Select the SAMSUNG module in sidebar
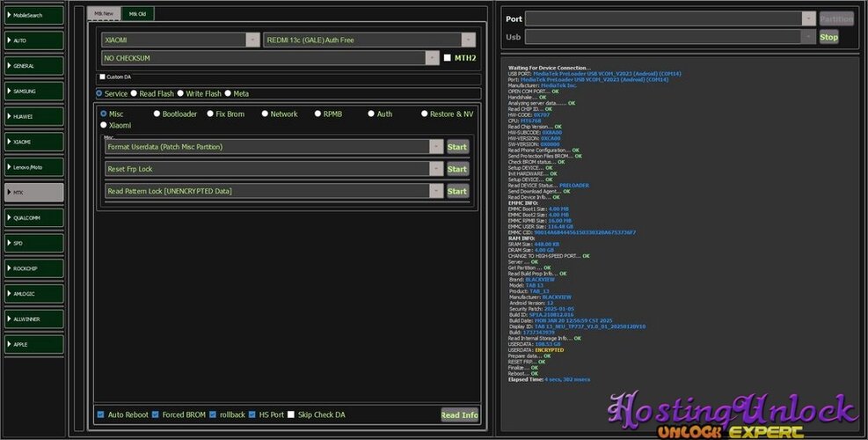The image size is (868, 440). click(x=33, y=91)
